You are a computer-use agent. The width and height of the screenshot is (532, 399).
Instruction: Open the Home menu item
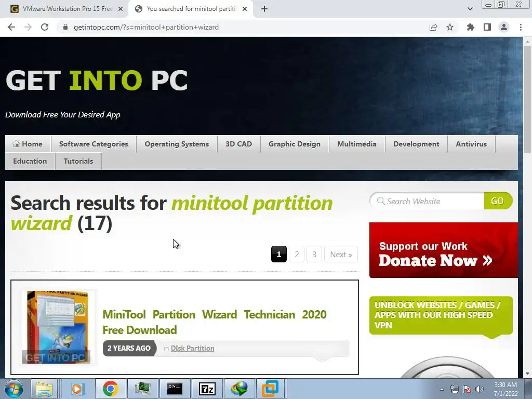coord(28,144)
